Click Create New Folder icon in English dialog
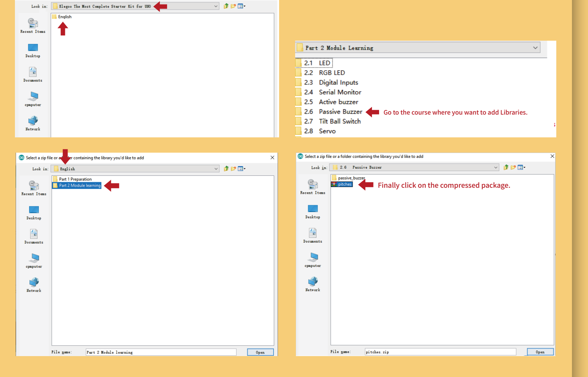The image size is (588, 377). click(234, 169)
